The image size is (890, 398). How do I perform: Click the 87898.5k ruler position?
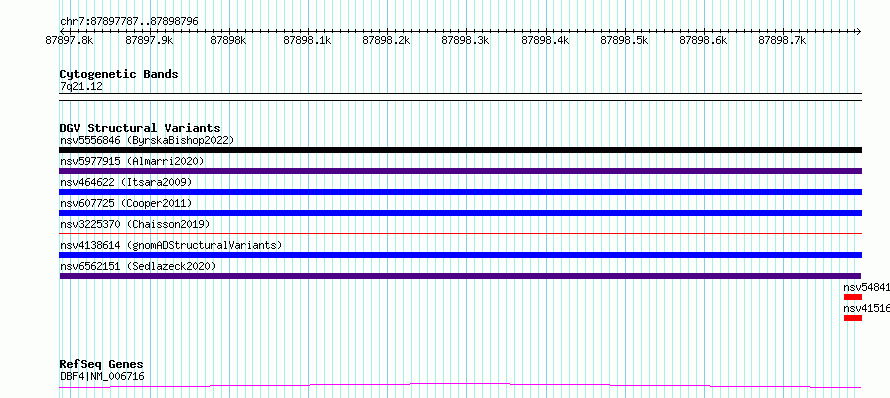(624, 40)
